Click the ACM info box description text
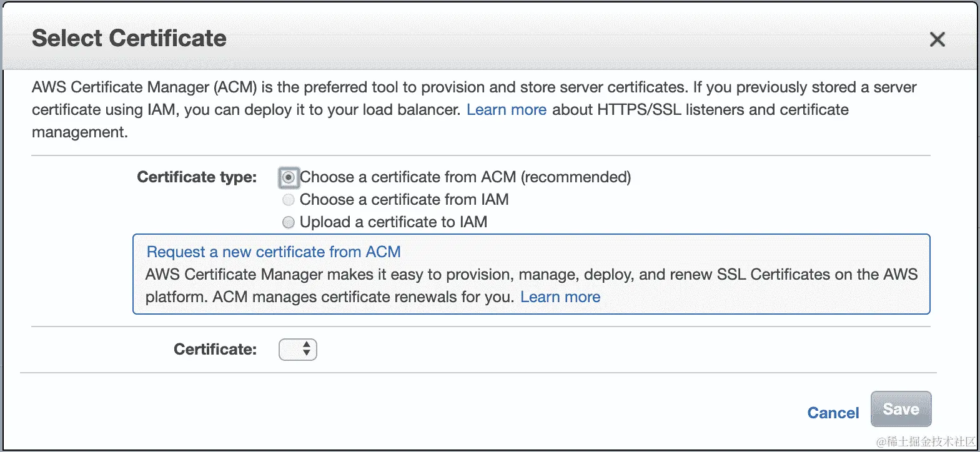 point(531,275)
